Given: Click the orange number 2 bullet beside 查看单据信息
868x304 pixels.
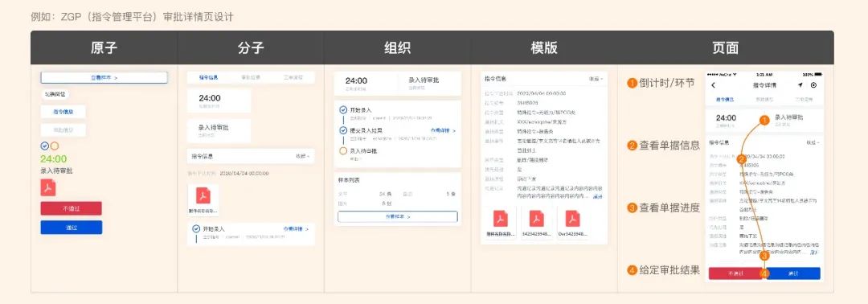Looking at the screenshot, I should 632,146.
